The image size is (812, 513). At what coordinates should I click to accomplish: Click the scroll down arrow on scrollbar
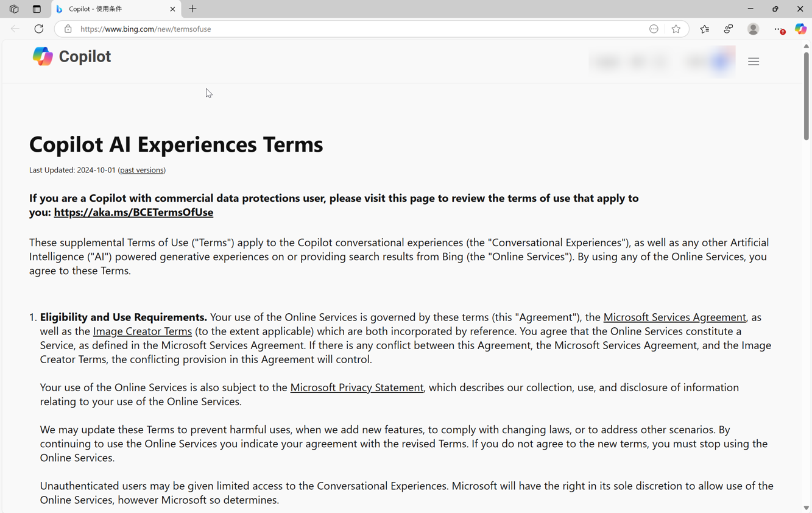pyautogui.click(x=806, y=508)
